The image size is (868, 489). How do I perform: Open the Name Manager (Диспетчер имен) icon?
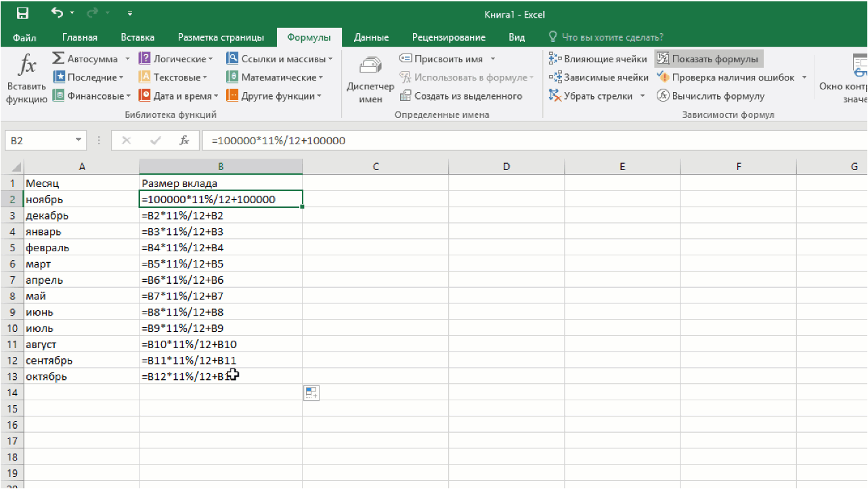pyautogui.click(x=370, y=79)
